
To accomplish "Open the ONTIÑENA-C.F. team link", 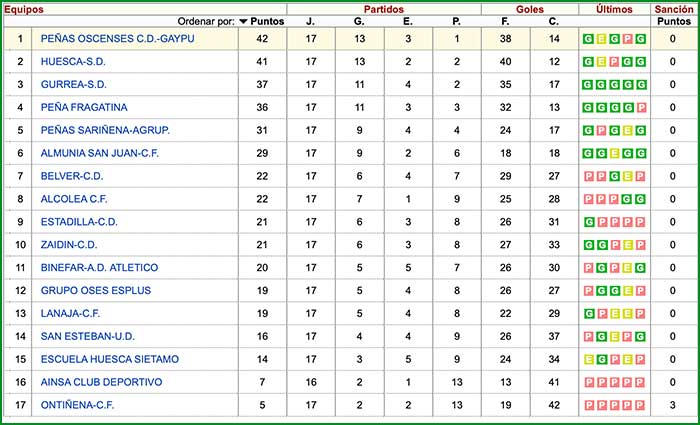I will tap(80, 405).
